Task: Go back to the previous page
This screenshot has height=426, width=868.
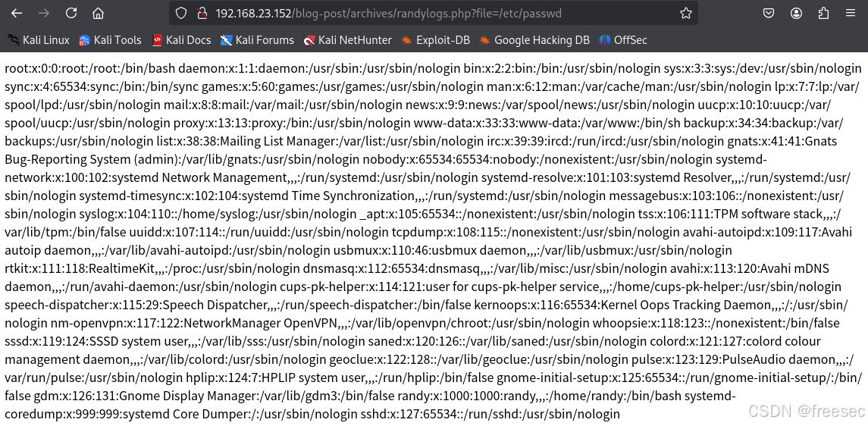Action: click(17, 14)
